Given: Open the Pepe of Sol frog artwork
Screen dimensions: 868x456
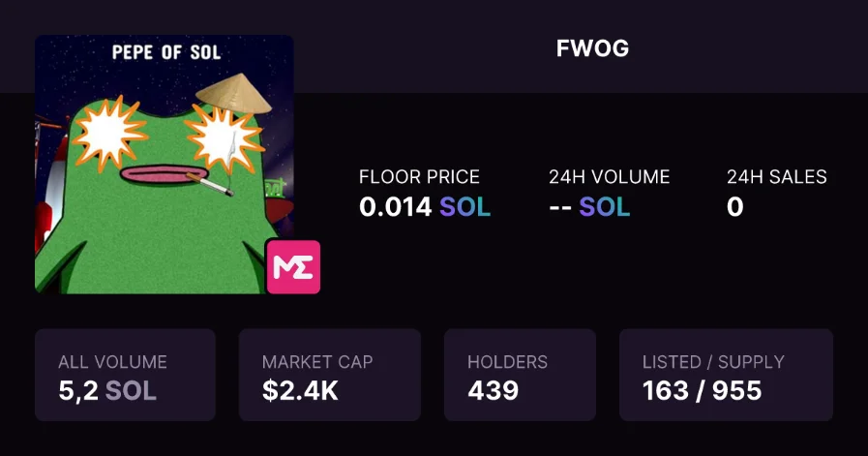Looking at the screenshot, I should (x=165, y=164).
